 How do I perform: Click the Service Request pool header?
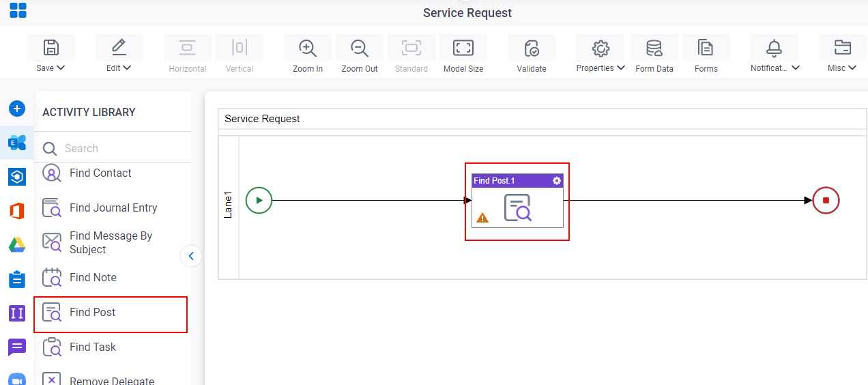542,119
